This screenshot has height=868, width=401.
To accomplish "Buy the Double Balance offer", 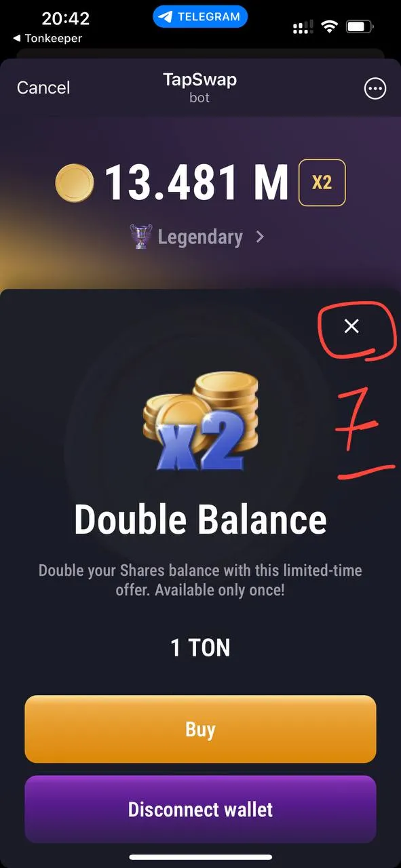I will tap(200, 729).
